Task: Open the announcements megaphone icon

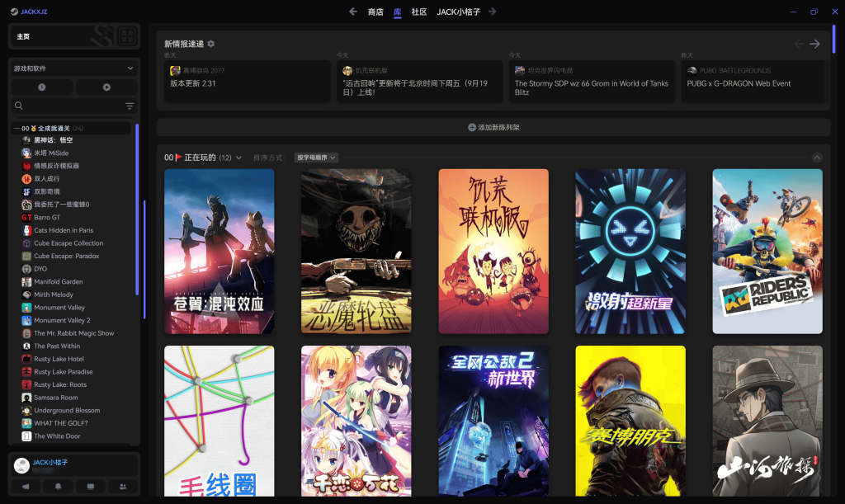Action: [26, 487]
